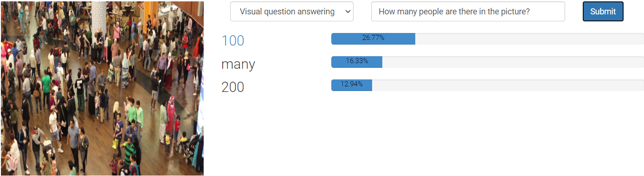Focus the question text input field
Image resolution: width=644 pixels, height=176 pixels.
coord(468,12)
